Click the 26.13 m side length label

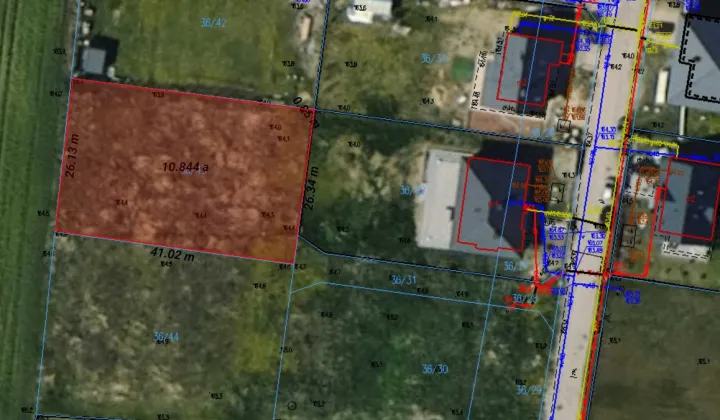coord(72,156)
